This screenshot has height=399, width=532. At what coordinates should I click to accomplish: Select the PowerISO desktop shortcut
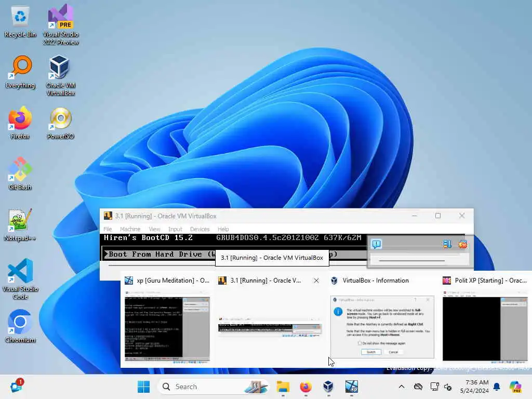coord(60,123)
